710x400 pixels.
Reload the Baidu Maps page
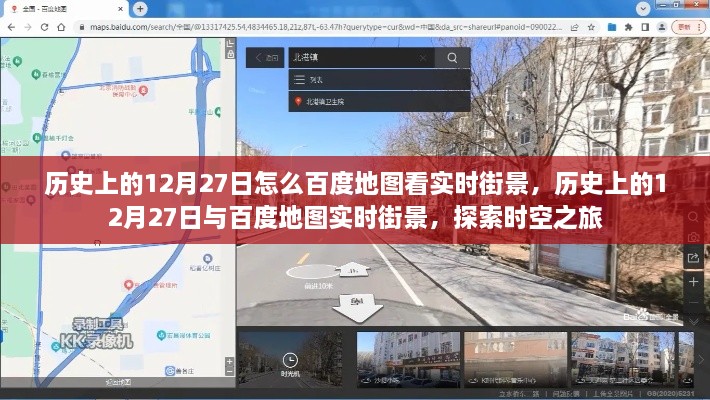tap(44, 27)
